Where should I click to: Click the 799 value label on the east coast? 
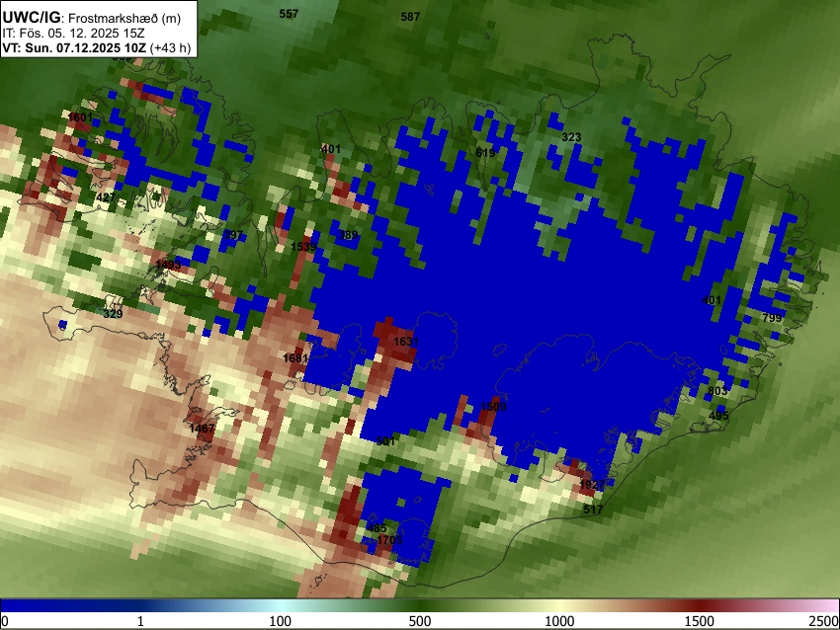[x=772, y=318]
